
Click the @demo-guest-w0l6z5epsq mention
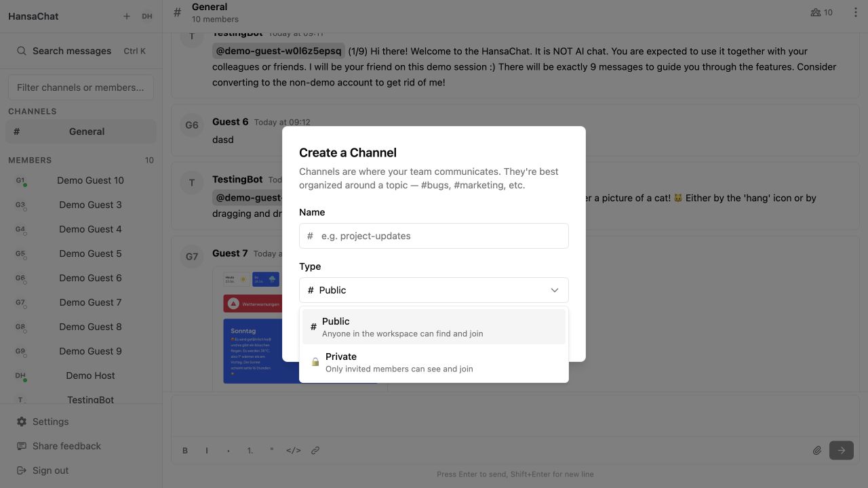278,51
